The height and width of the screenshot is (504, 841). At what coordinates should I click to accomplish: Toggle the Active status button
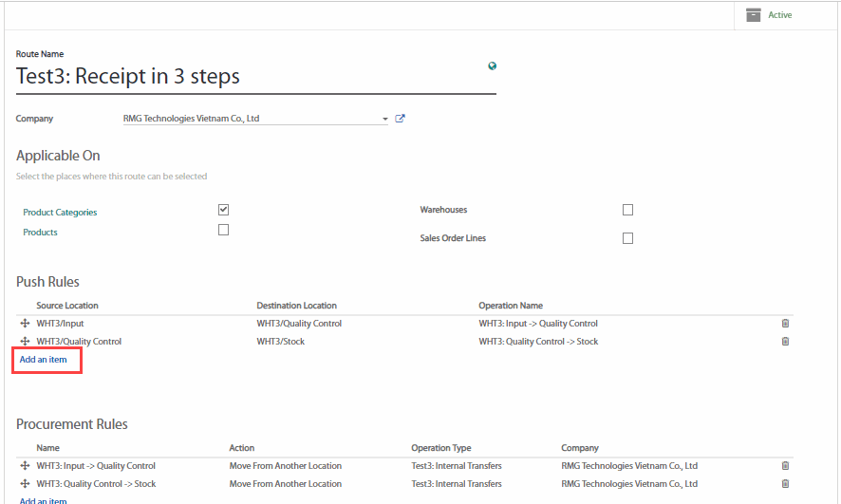[x=770, y=15]
